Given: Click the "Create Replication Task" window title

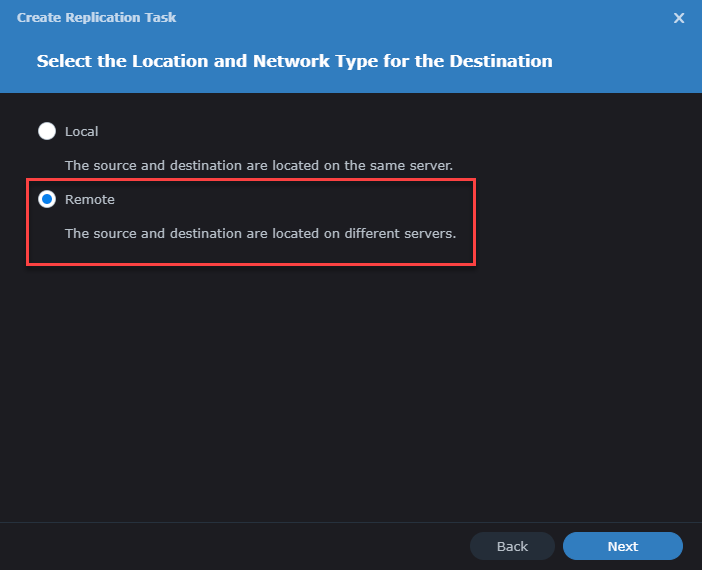Looking at the screenshot, I should pos(97,18).
